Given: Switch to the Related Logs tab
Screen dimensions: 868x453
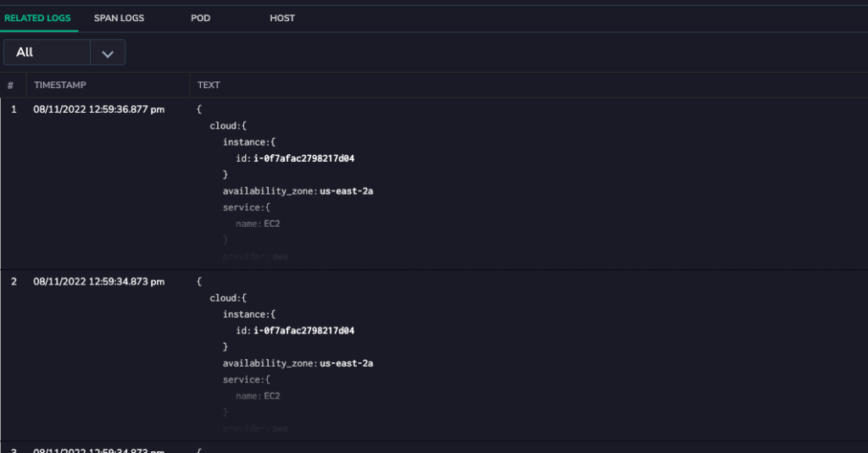Looking at the screenshot, I should click(37, 19).
